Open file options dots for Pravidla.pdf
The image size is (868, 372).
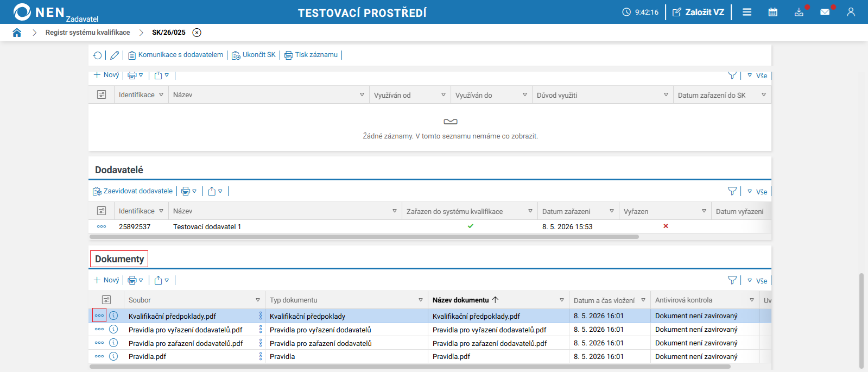pos(261,356)
